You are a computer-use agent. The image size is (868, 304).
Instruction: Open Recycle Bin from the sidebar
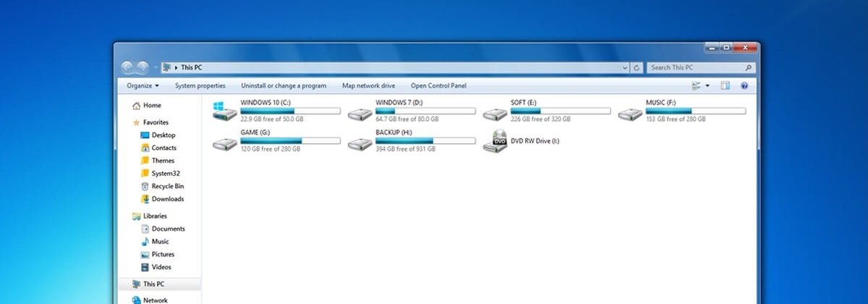(162, 186)
